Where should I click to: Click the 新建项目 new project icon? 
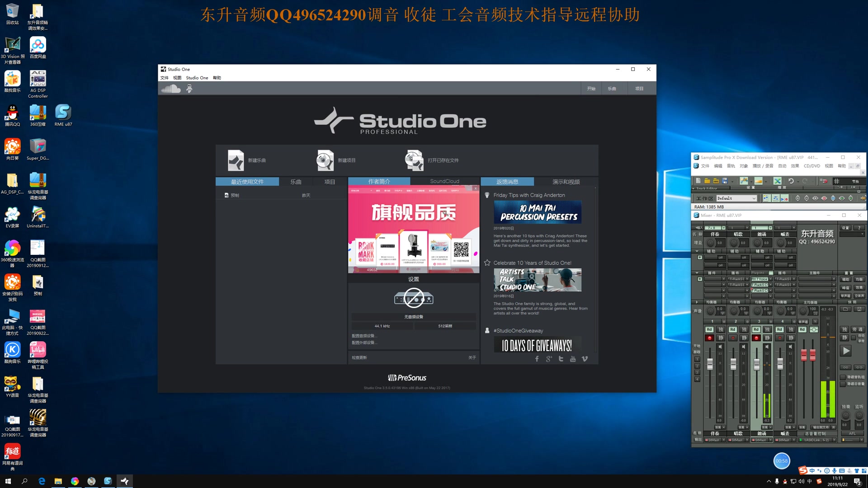(325, 160)
